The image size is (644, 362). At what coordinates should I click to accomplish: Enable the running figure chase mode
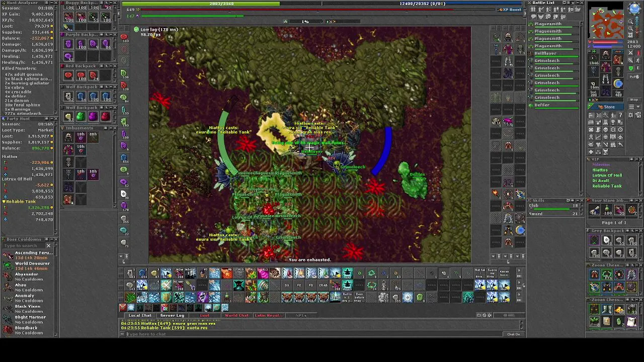coord(638,60)
